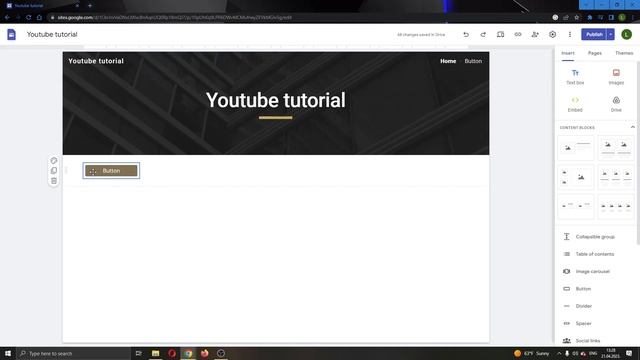Click the Youtube tutorial site name in header

[x=96, y=61]
